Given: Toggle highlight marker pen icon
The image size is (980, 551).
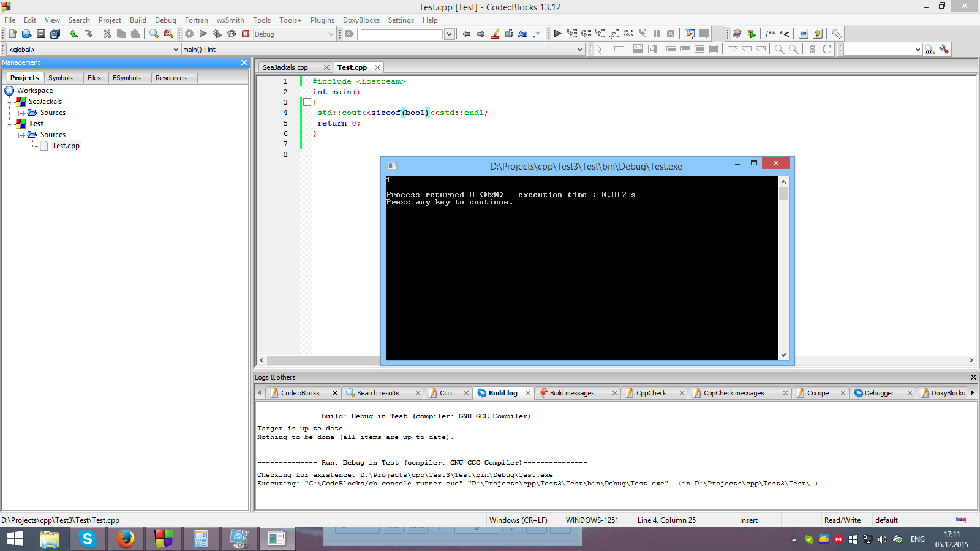Looking at the screenshot, I should coord(495,34).
